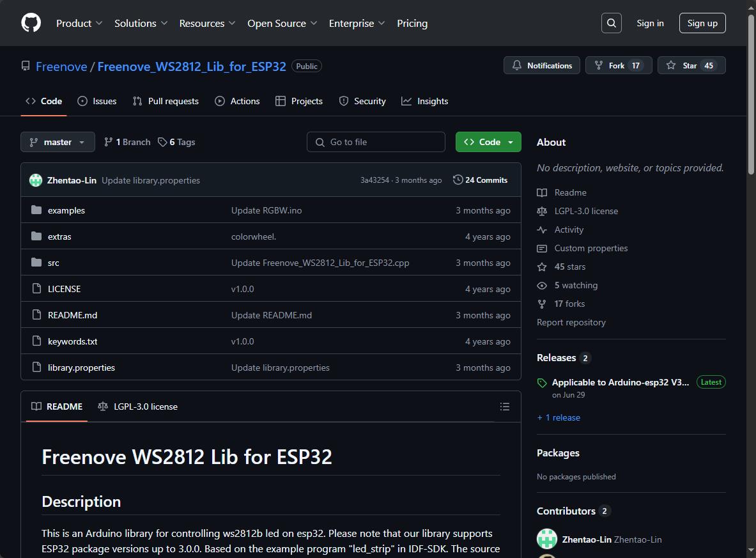Click the star icon beside 45 stars

click(x=542, y=267)
